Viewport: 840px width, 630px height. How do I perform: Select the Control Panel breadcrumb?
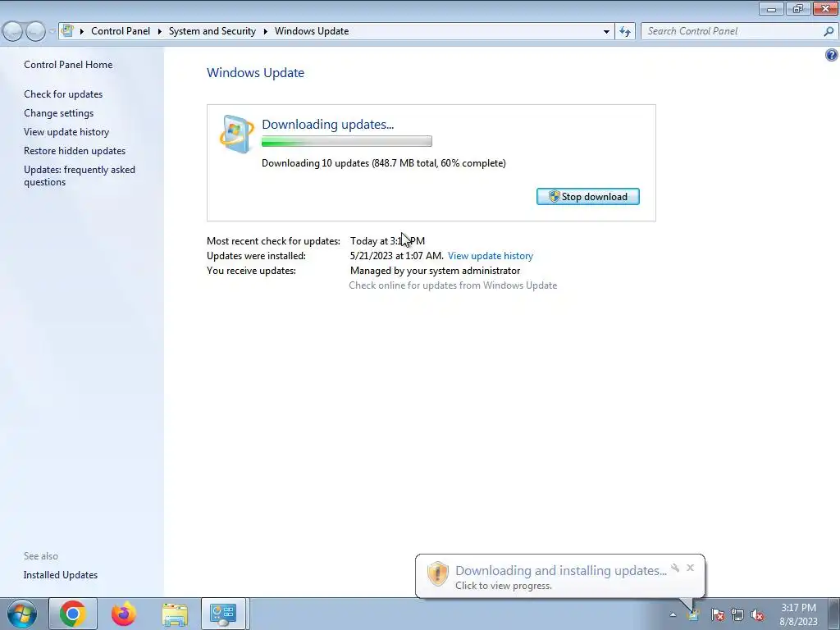pyautogui.click(x=121, y=31)
